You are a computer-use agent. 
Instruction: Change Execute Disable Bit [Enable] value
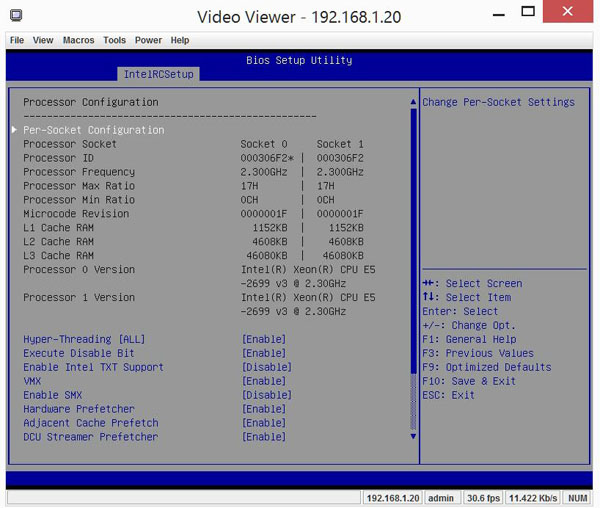[x=264, y=353]
